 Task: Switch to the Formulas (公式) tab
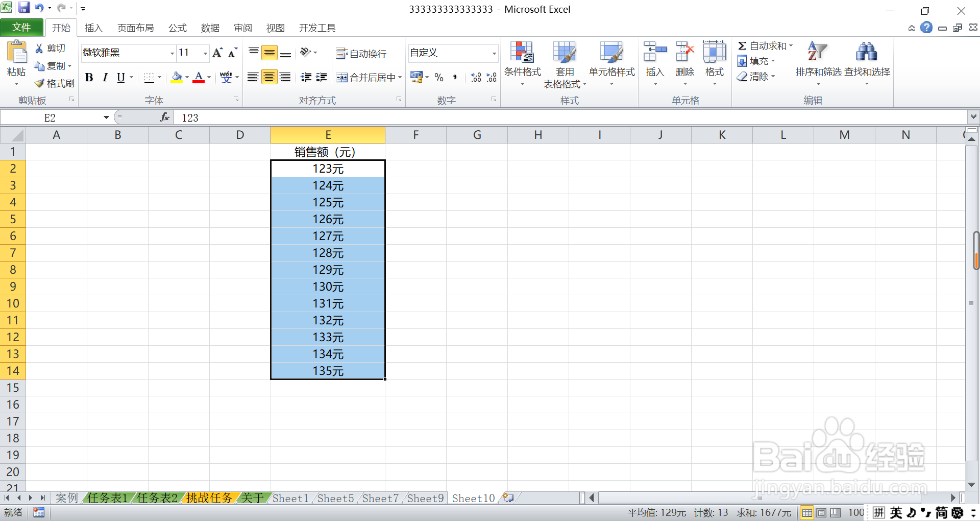coord(178,28)
